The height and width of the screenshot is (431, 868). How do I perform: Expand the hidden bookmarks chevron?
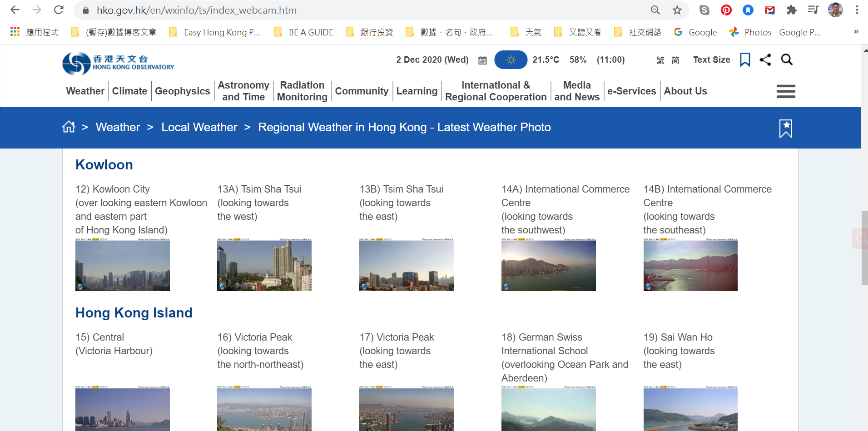pos(856,32)
